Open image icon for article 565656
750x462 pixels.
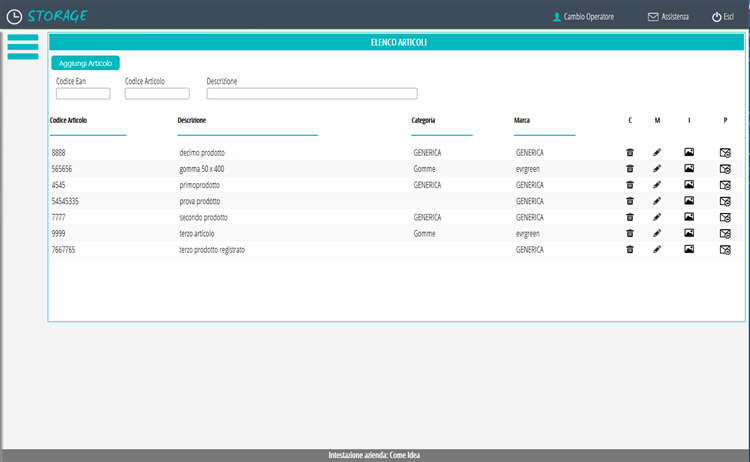point(689,168)
